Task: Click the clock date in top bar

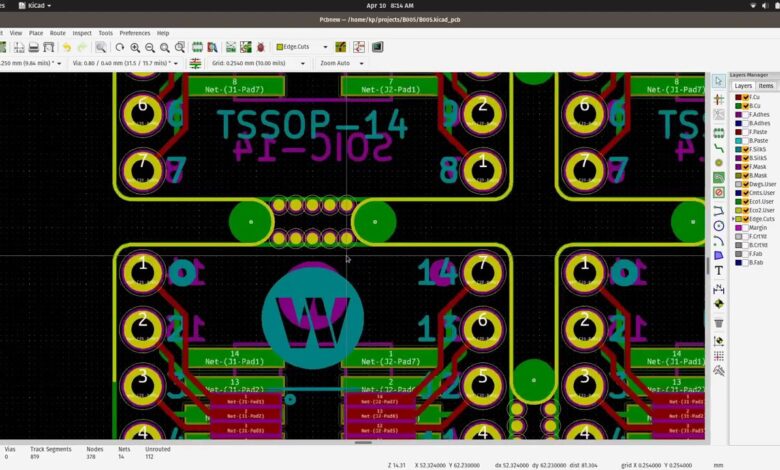Action: (x=390, y=5)
